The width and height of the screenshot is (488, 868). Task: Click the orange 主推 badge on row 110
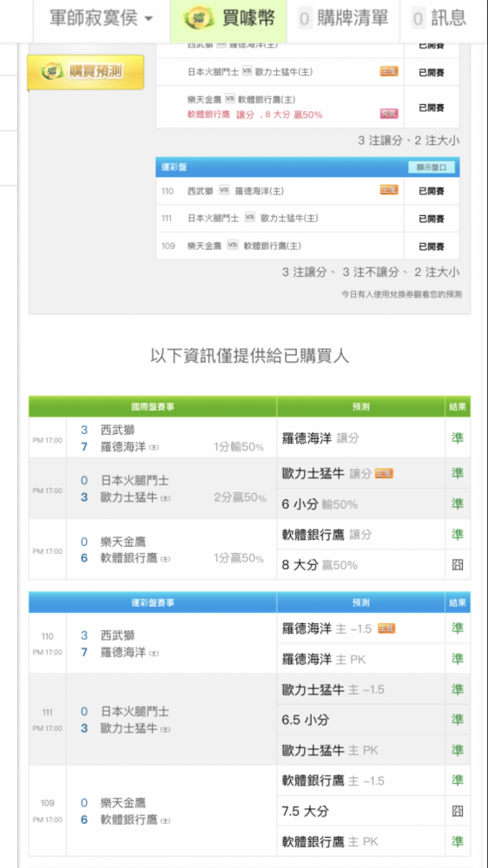pos(389,190)
